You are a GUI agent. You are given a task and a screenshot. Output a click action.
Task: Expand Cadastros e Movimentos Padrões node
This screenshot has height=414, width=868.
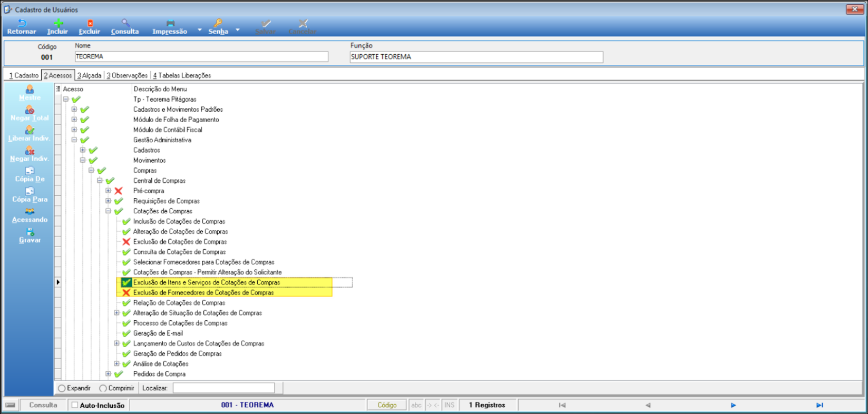pos(74,110)
